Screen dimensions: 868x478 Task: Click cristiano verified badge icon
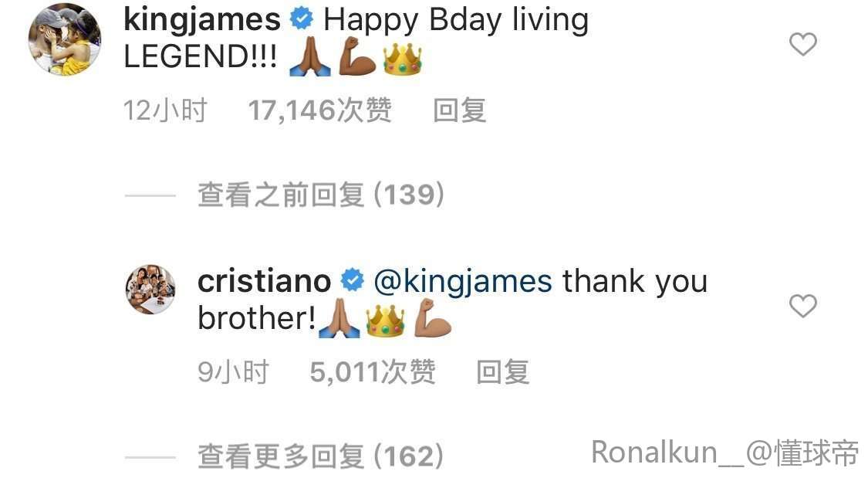(352, 281)
